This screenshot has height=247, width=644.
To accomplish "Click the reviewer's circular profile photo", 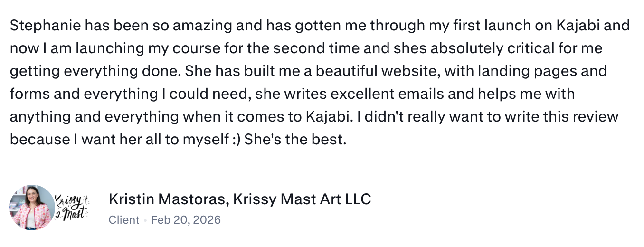I will 32,208.
